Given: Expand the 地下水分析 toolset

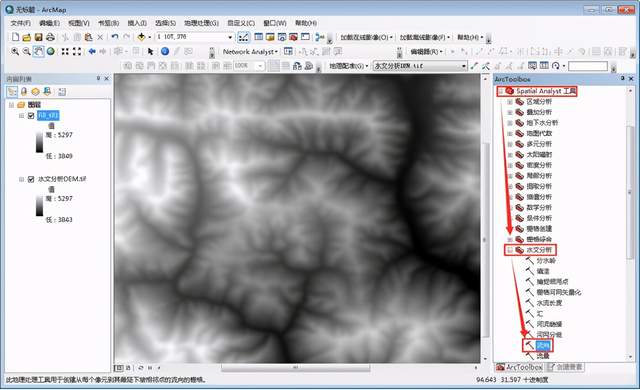Looking at the screenshot, I should (x=510, y=123).
